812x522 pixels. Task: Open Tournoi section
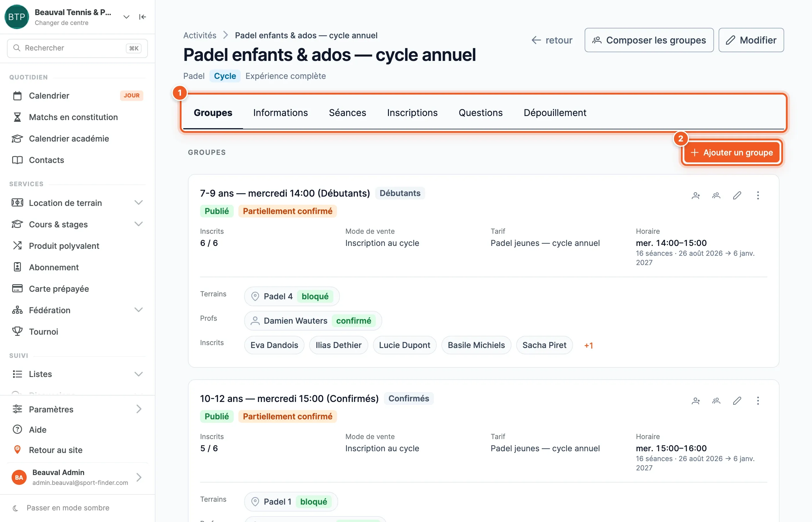click(77, 331)
